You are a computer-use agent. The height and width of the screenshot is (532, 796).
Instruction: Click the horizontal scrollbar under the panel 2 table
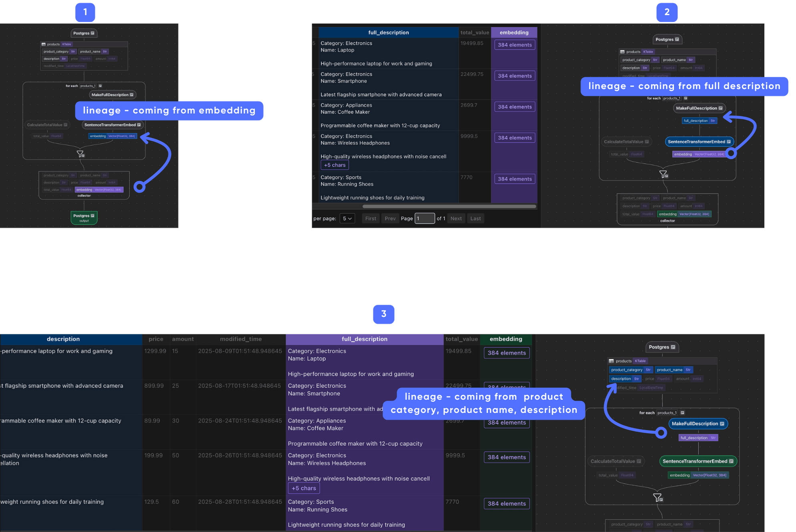449,206
